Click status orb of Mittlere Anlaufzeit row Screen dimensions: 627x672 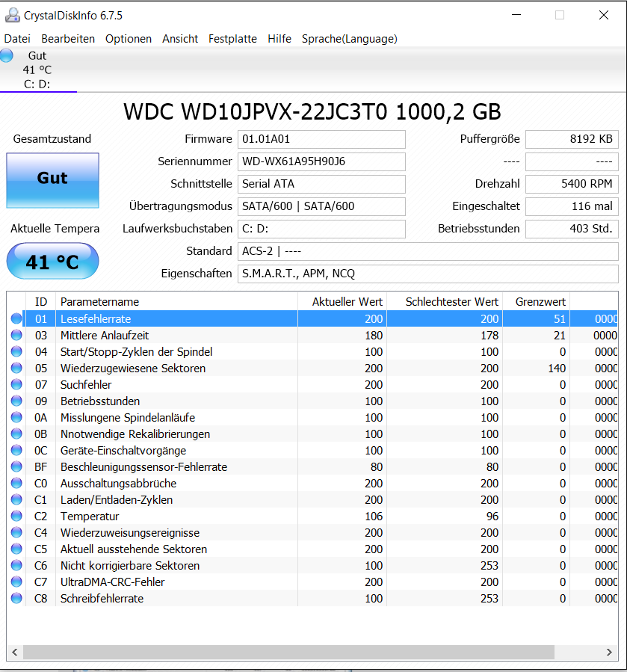point(16,335)
